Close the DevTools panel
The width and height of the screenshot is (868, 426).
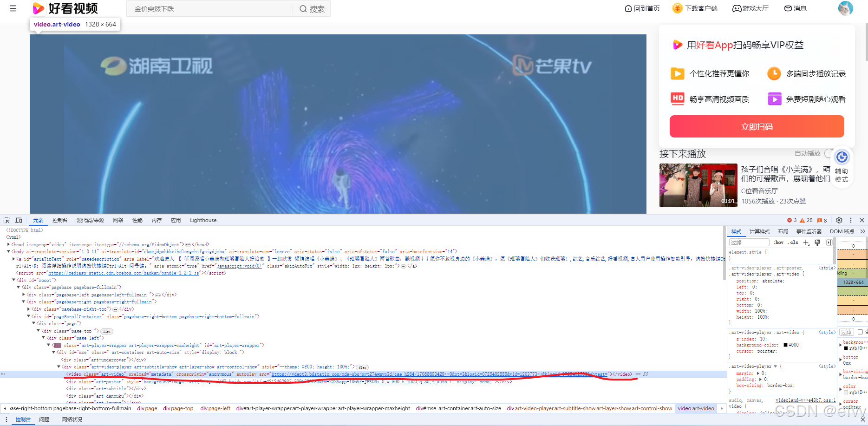click(862, 220)
